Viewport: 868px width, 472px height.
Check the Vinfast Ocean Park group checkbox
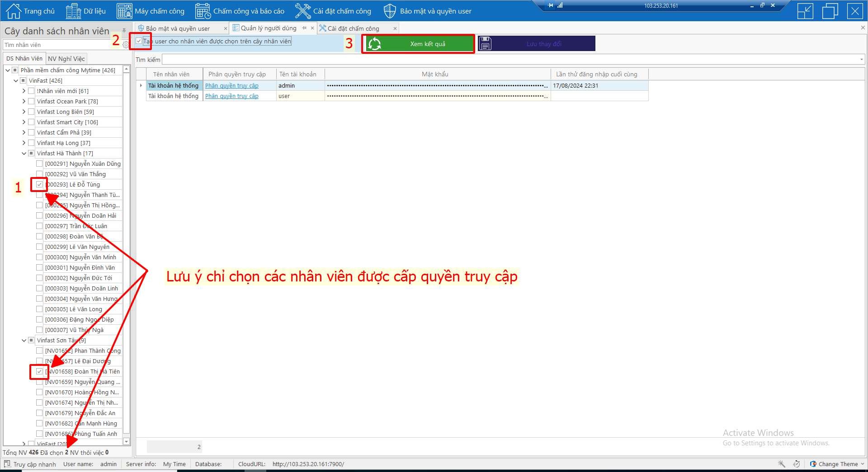point(31,101)
